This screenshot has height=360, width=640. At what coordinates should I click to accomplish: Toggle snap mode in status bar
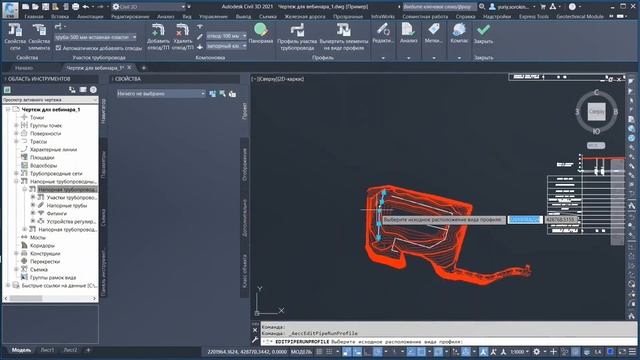click(329, 351)
